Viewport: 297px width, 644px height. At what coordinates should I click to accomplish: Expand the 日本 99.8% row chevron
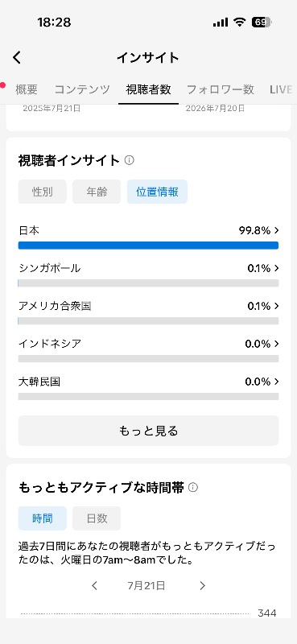(x=276, y=230)
